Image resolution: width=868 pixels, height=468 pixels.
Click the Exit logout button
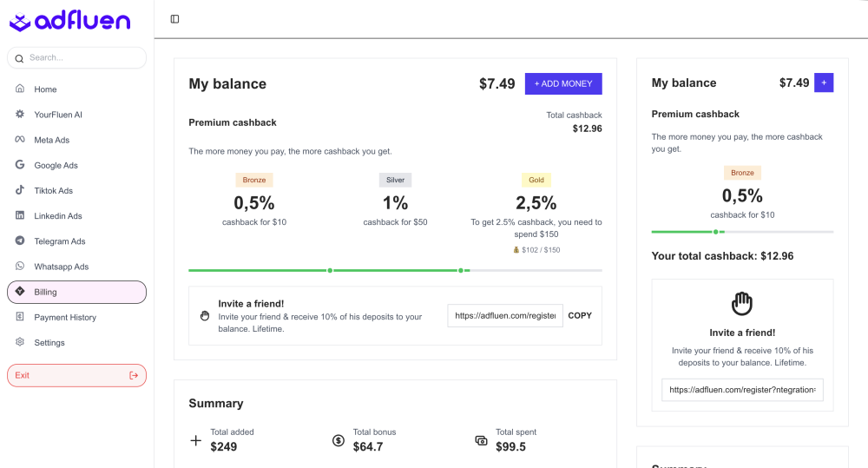(x=76, y=375)
